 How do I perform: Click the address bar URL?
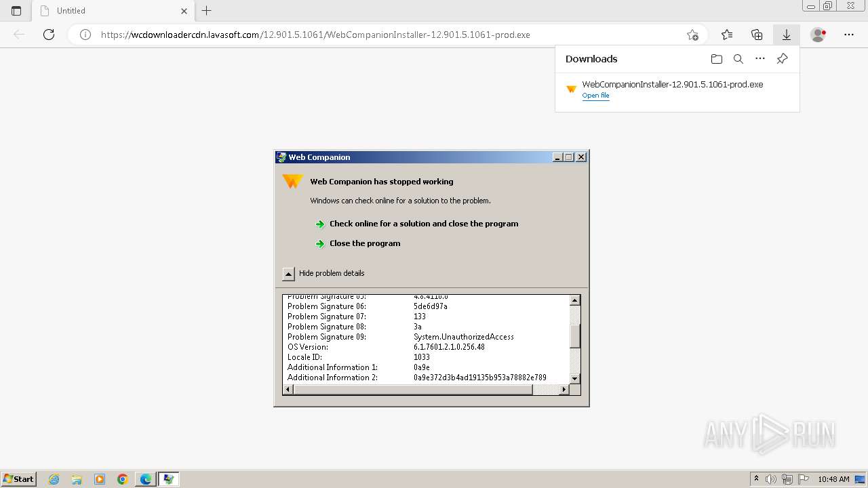pyautogui.click(x=315, y=35)
